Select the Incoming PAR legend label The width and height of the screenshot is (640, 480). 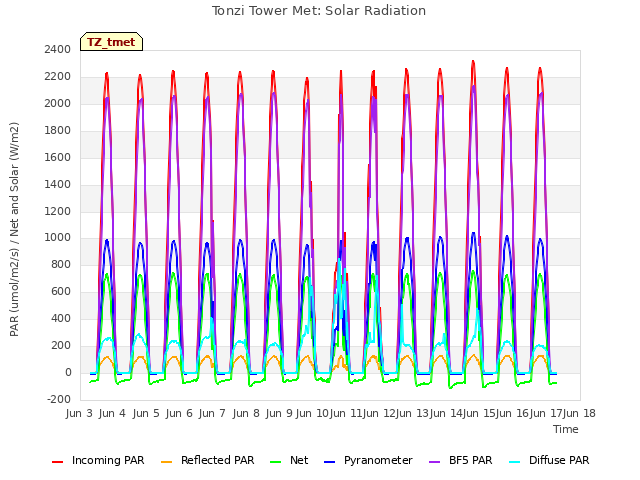[108, 460]
